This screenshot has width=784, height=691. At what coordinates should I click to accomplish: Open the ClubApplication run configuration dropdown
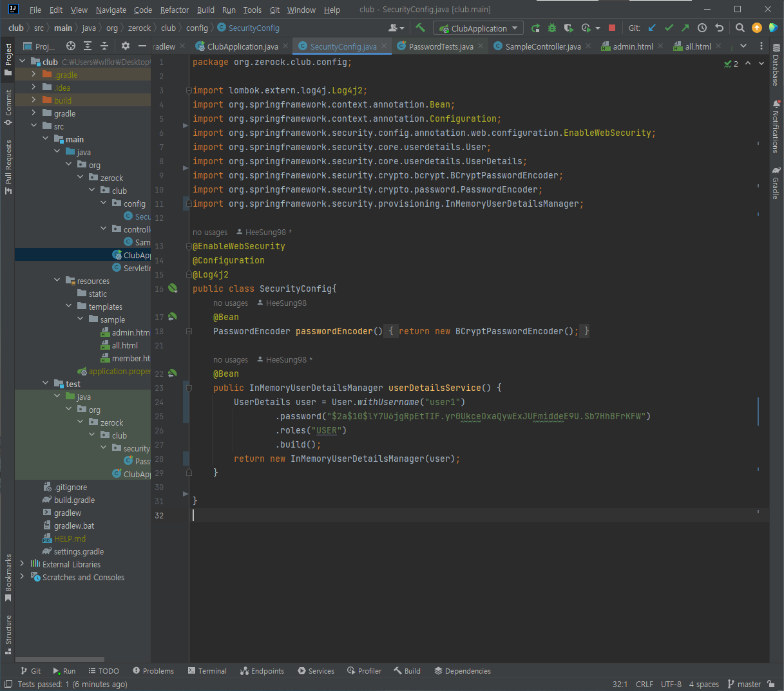(478, 28)
